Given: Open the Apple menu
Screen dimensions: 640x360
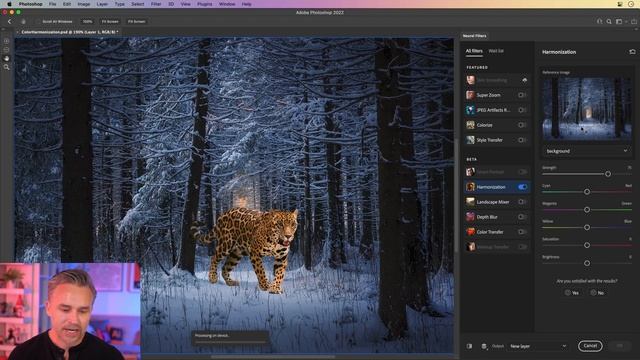Looking at the screenshot, I should (9, 4).
